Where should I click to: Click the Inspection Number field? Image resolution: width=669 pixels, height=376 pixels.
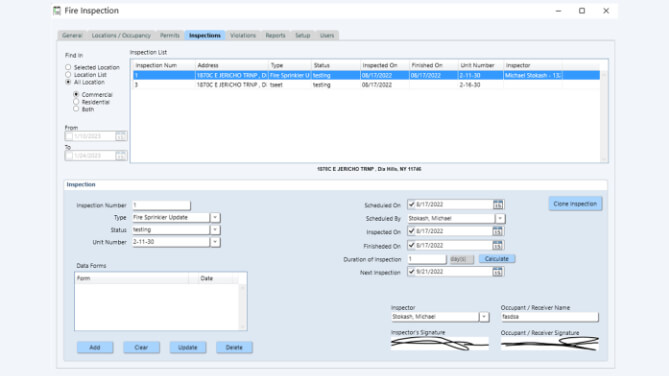(161, 205)
